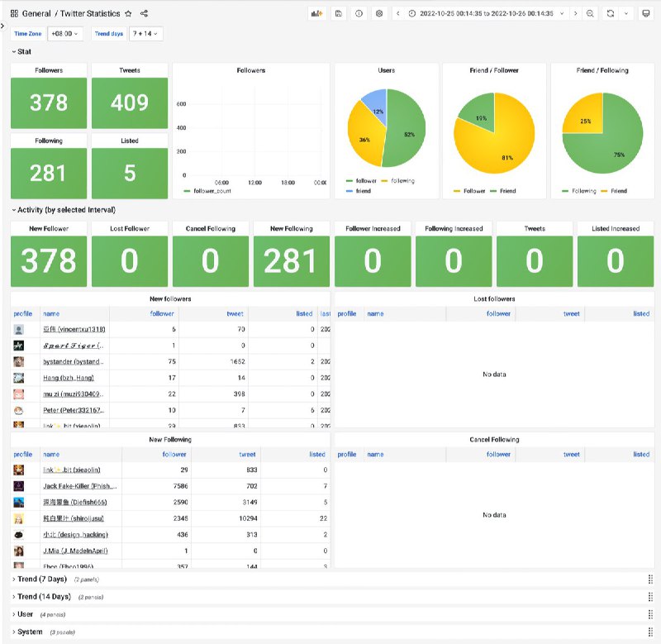Click the add panel icon

coord(316,14)
